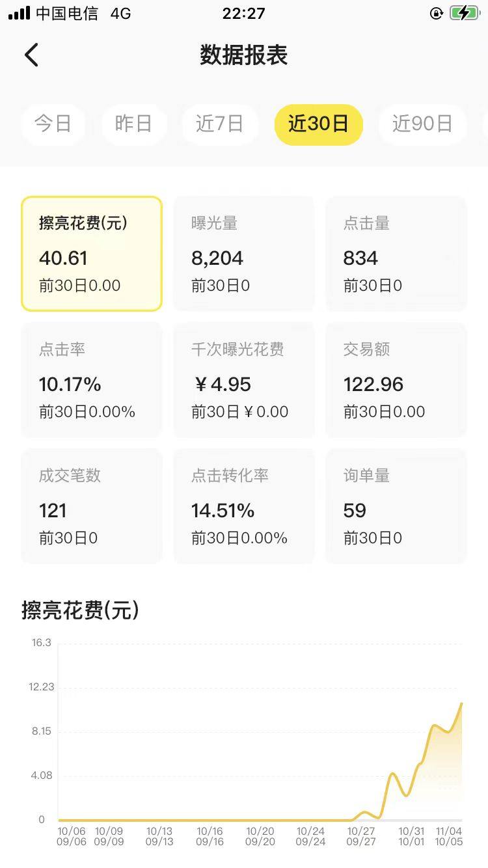Switch to the 今日 tab
This screenshot has width=488, height=868.
53,124
